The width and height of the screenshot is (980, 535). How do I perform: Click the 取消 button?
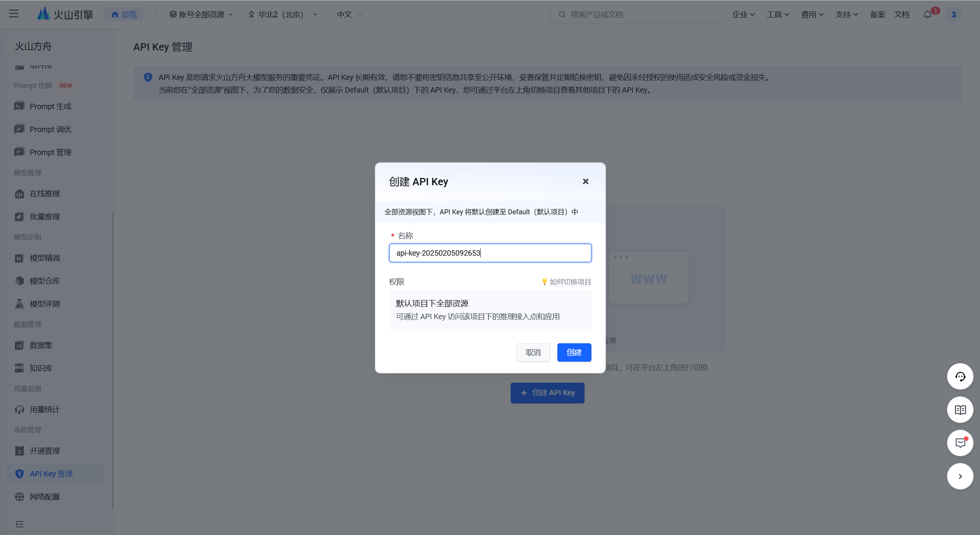[x=533, y=352]
